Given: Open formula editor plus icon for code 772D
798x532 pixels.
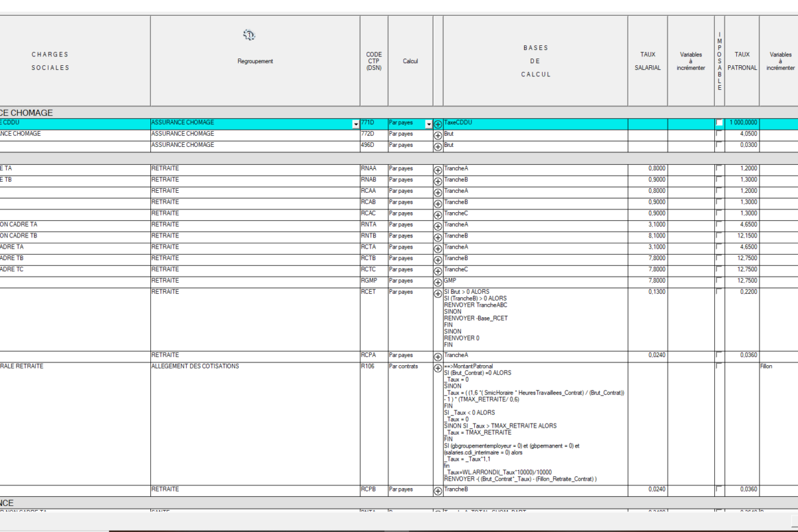Looking at the screenshot, I should (438, 135).
